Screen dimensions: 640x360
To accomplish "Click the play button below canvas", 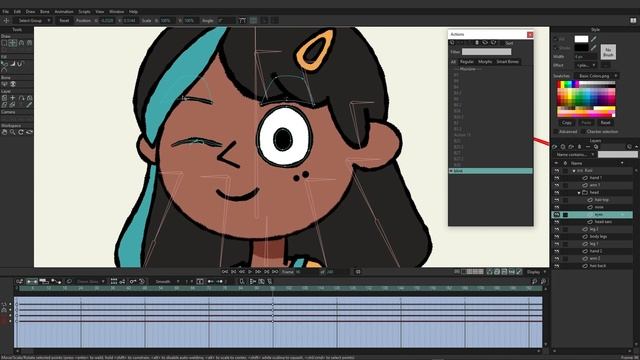I will 250,271.
